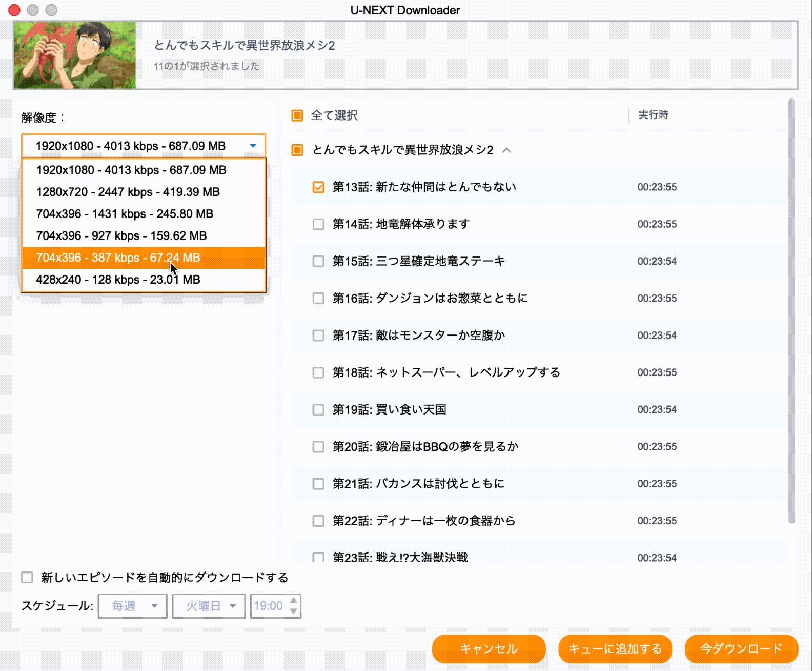The width and height of the screenshot is (812, 671).
Task: Increase schedule time with up stepper arrow
Action: pyautogui.click(x=293, y=601)
